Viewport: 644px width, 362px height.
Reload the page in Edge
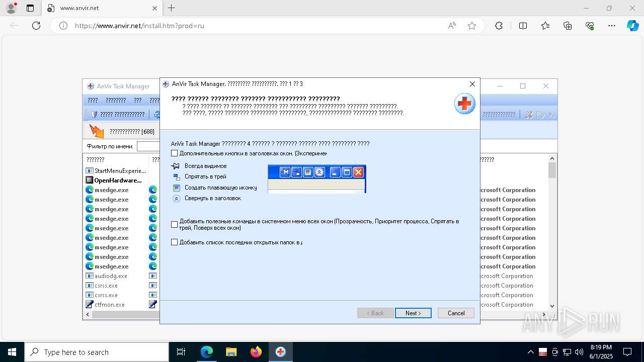(x=36, y=26)
